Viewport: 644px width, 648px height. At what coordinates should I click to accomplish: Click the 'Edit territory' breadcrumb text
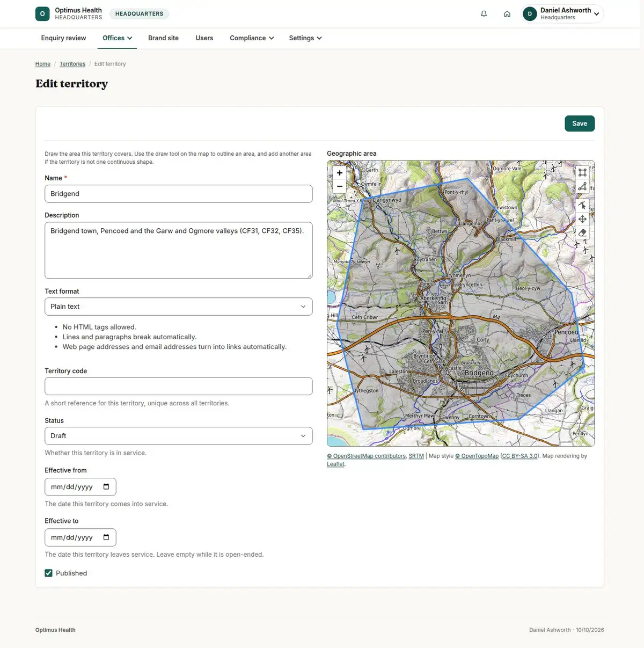click(110, 64)
